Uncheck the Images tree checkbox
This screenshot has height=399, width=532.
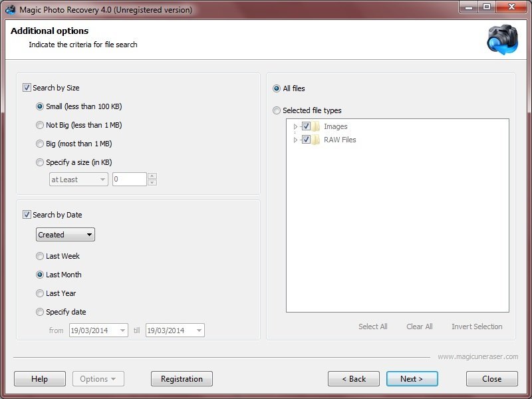tap(306, 126)
